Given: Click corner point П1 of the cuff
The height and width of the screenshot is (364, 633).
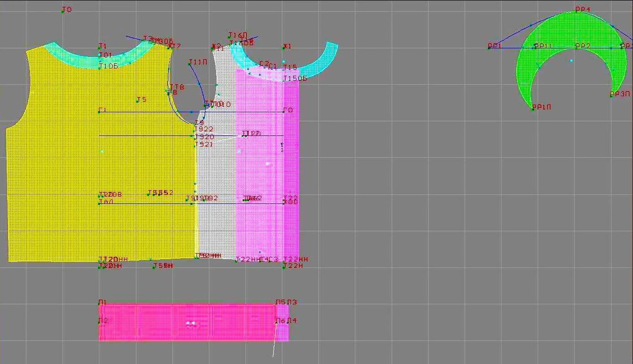Looking at the screenshot, I should [99, 304].
